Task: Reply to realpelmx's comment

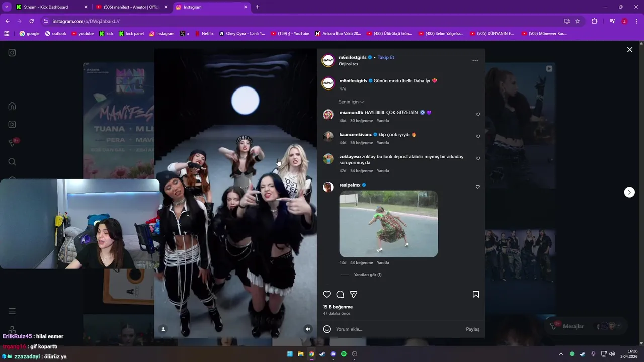Action: pos(383,263)
